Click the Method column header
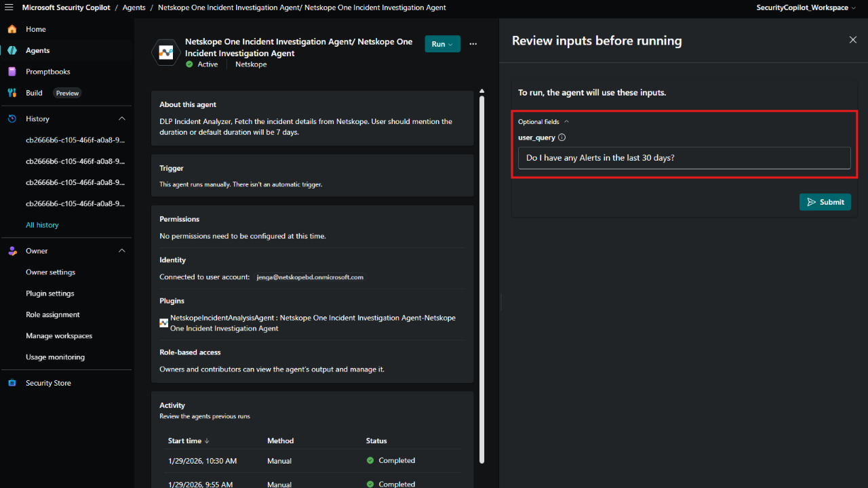Screen dimensions: 868x488 tap(281, 441)
